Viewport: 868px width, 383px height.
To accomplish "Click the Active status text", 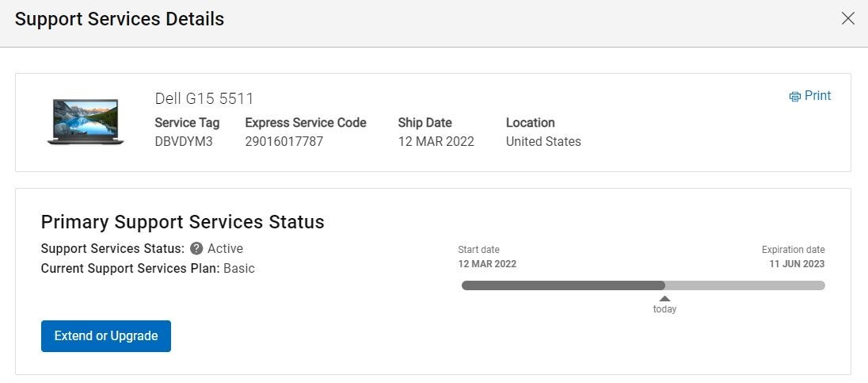I will tap(225, 248).
